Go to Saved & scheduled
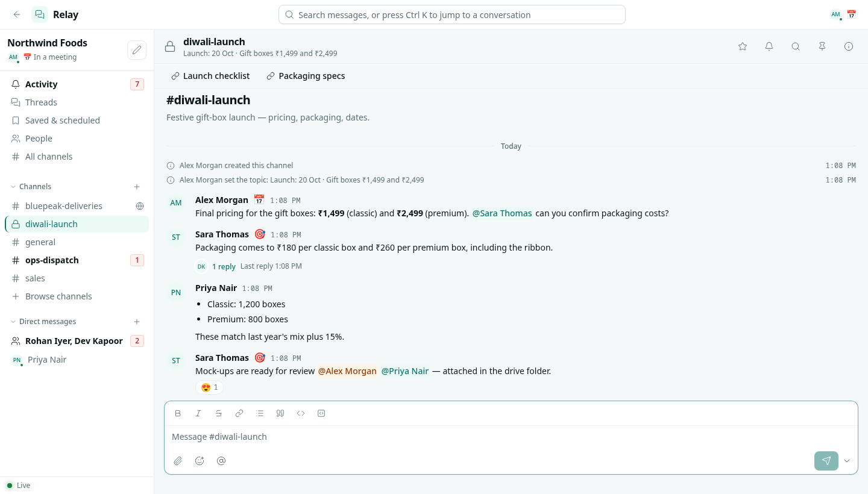 click(x=77, y=120)
